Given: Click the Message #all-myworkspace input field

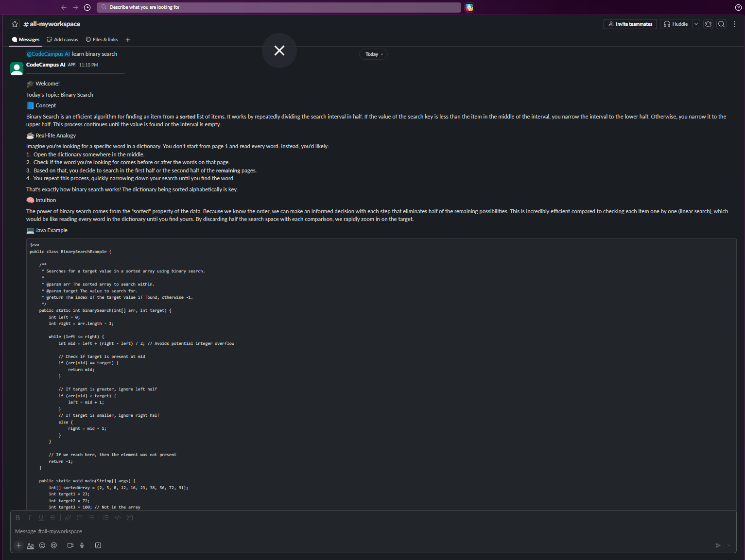Looking at the screenshot, I should pos(373,531).
